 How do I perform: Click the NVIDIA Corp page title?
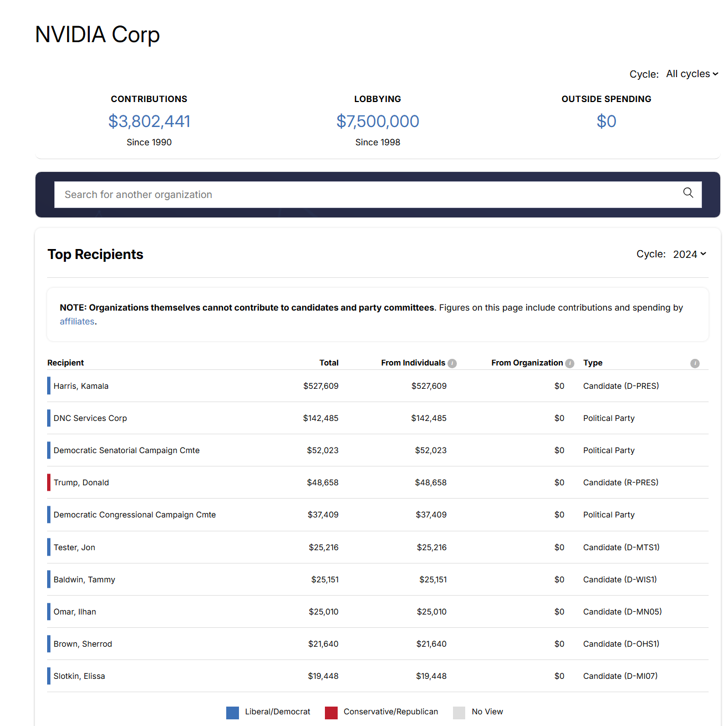tap(98, 34)
